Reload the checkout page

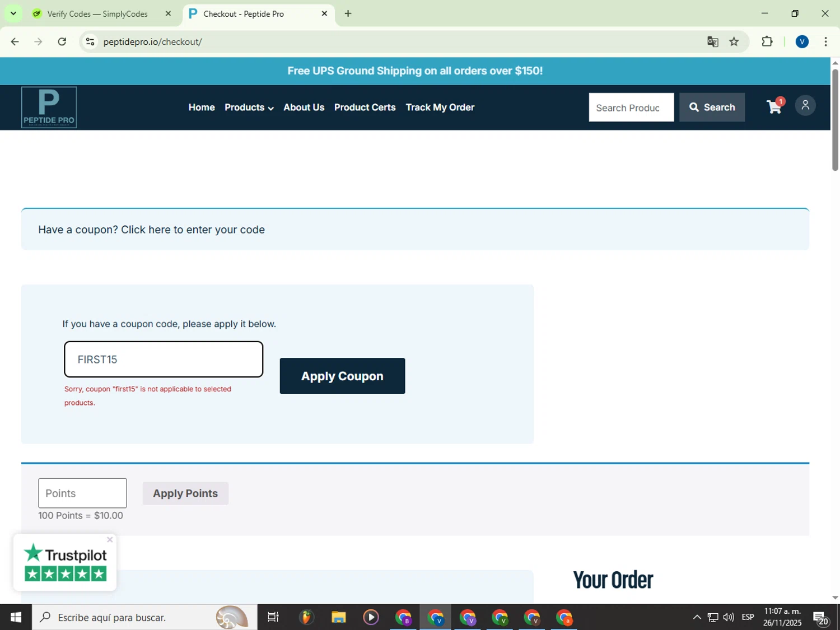(x=62, y=41)
